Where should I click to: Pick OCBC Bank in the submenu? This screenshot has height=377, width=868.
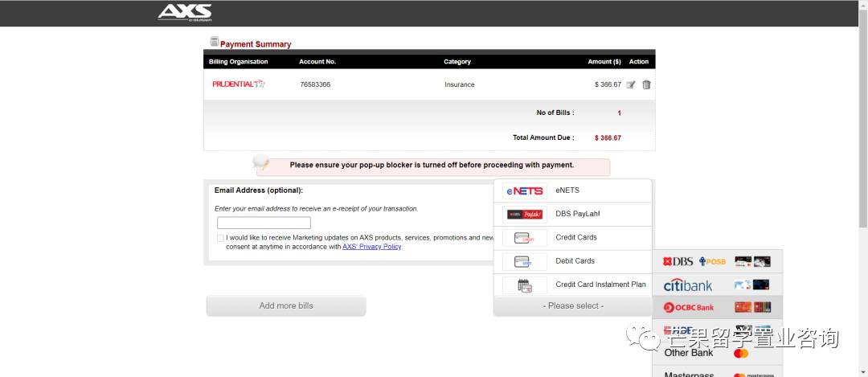tap(716, 307)
